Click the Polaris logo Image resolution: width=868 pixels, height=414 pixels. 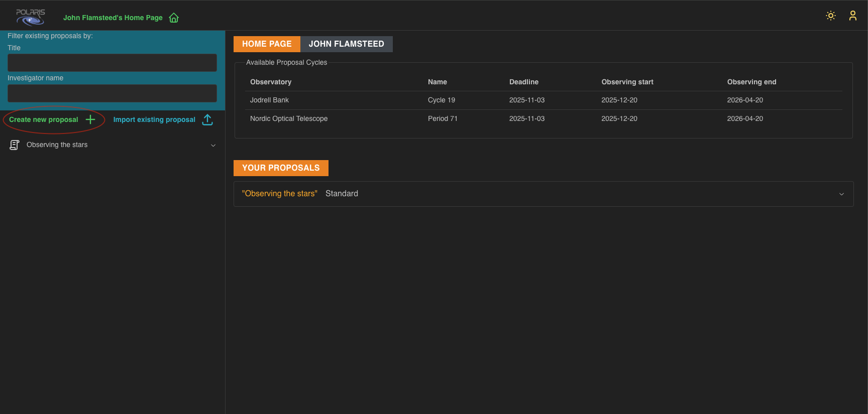click(x=31, y=17)
